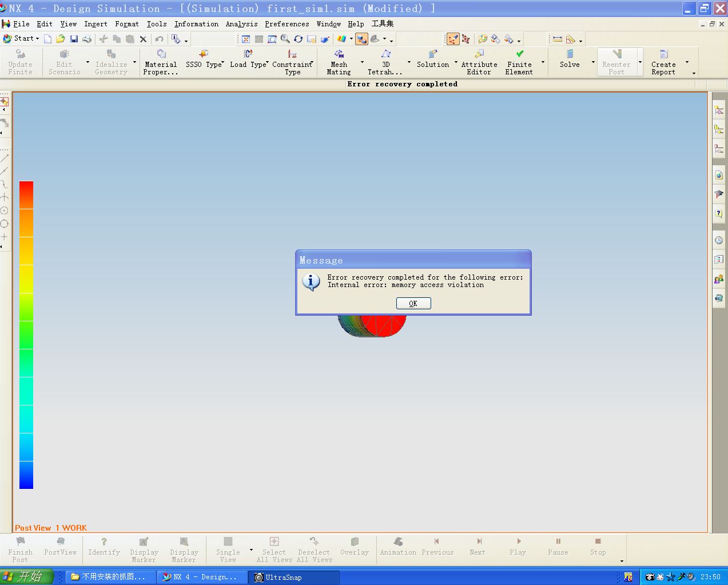This screenshot has width=728, height=585.
Task: Open the Edit menu
Action: point(45,24)
